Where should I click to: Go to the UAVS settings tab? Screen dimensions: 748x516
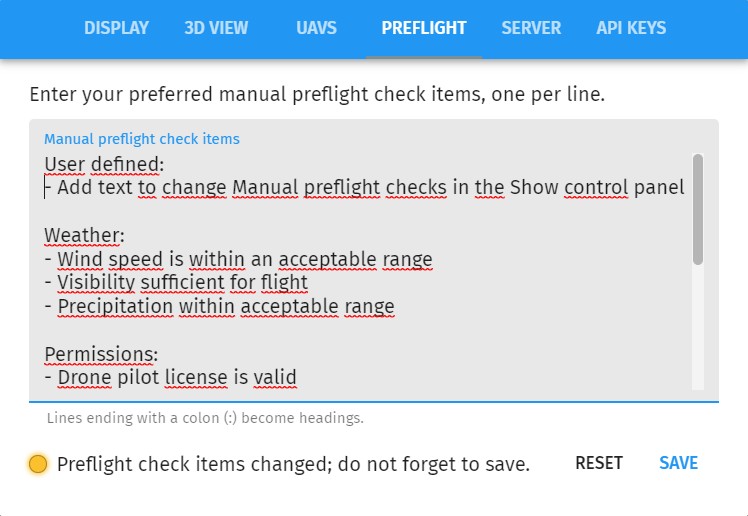coord(315,28)
